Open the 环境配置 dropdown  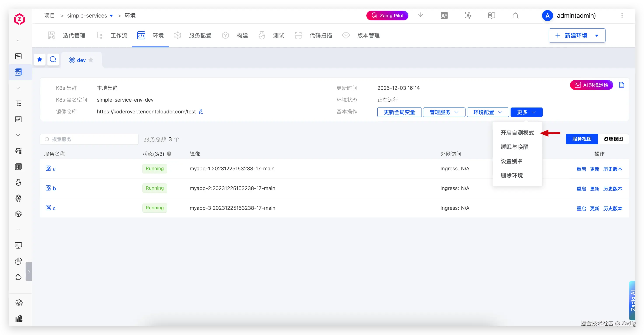488,112
